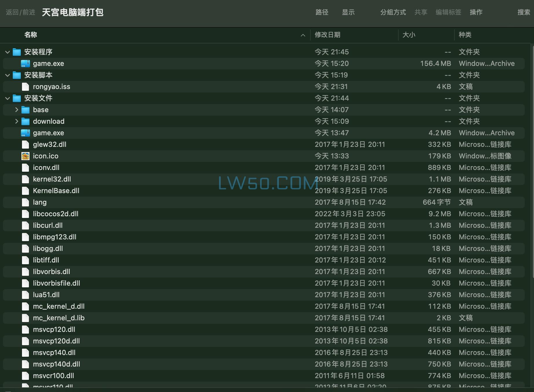Expand the download folder chevron
The width and height of the screenshot is (534, 392).
click(x=16, y=121)
